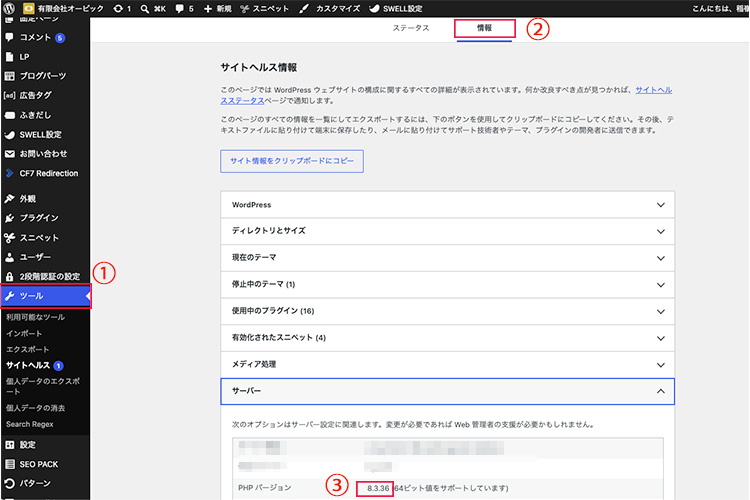
Task: Click the SEO PACK list icon
Action: tap(9, 464)
